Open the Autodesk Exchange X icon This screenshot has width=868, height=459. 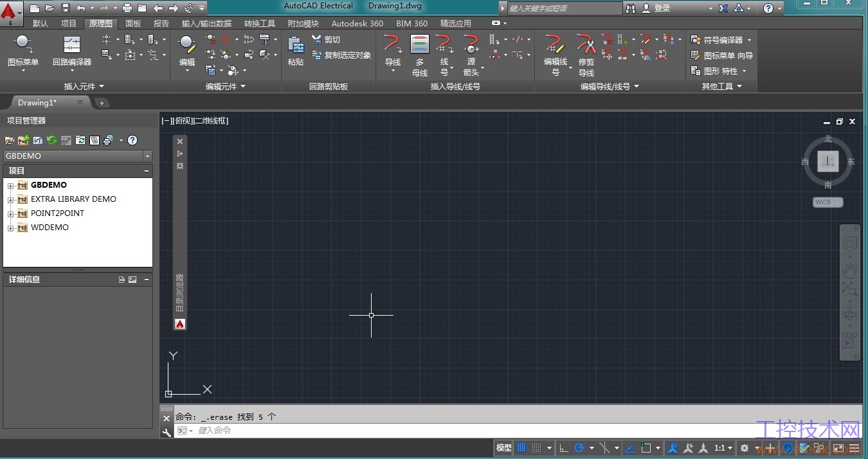pyautogui.click(x=723, y=8)
